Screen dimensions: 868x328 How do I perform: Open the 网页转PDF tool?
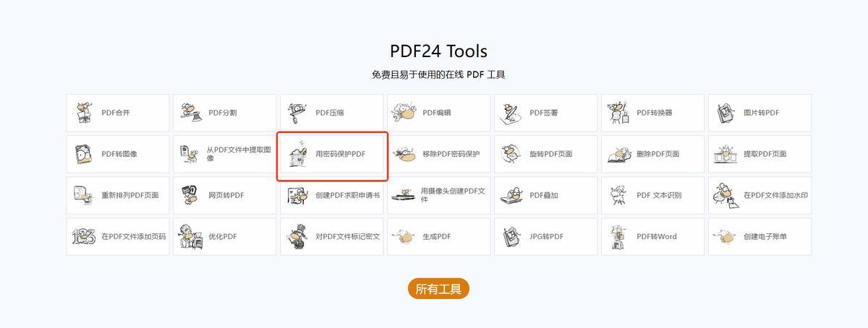click(224, 195)
